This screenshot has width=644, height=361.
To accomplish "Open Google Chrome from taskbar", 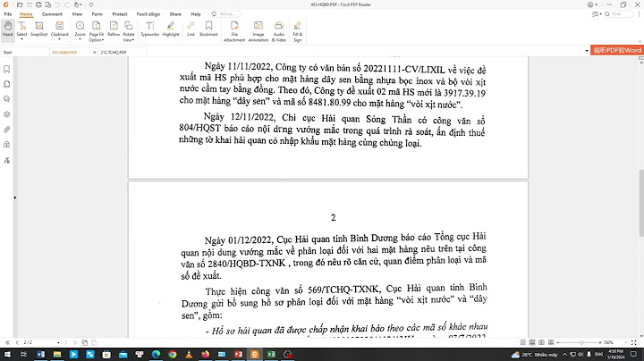I will [173, 355].
